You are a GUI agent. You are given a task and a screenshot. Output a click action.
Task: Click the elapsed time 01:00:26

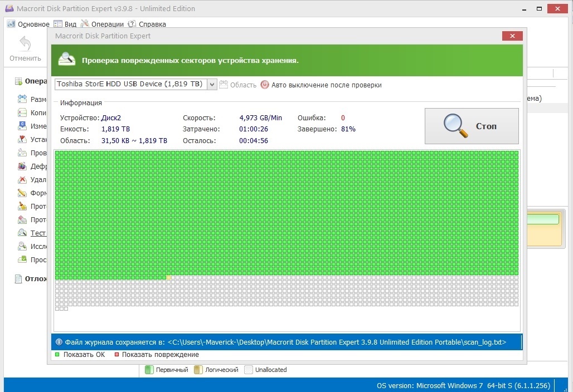tap(254, 129)
